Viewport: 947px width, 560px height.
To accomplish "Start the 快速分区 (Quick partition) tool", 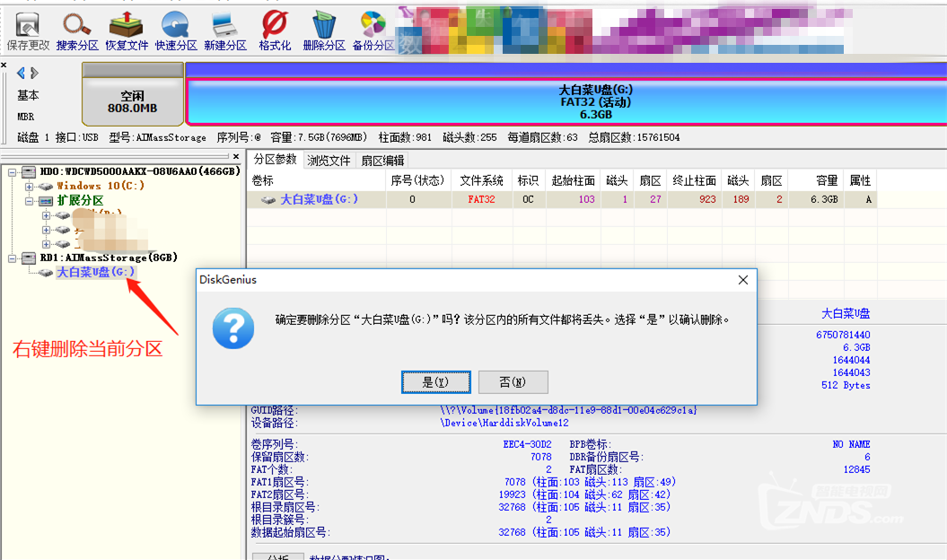I will [176, 31].
